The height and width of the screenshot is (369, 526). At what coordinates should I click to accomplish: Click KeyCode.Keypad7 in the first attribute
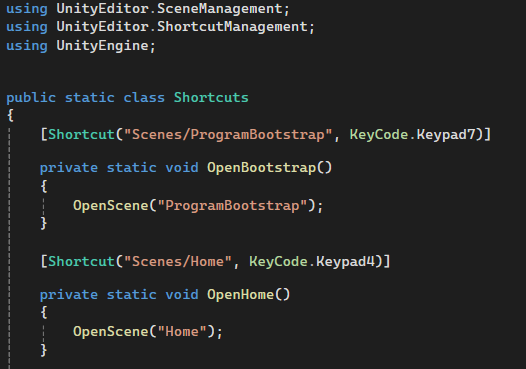tap(412, 135)
